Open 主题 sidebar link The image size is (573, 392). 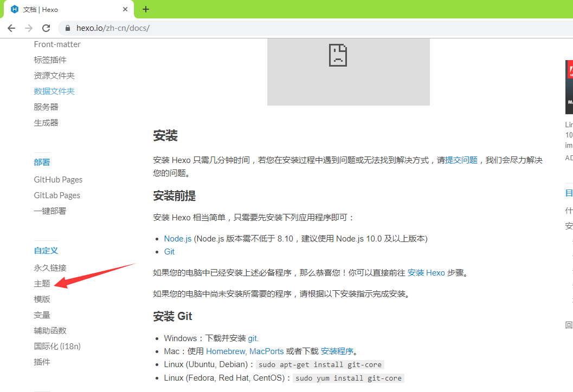coord(42,284)
